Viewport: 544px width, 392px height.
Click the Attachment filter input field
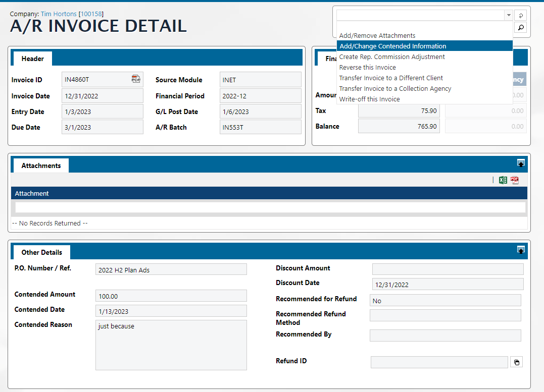click(270, 207)
